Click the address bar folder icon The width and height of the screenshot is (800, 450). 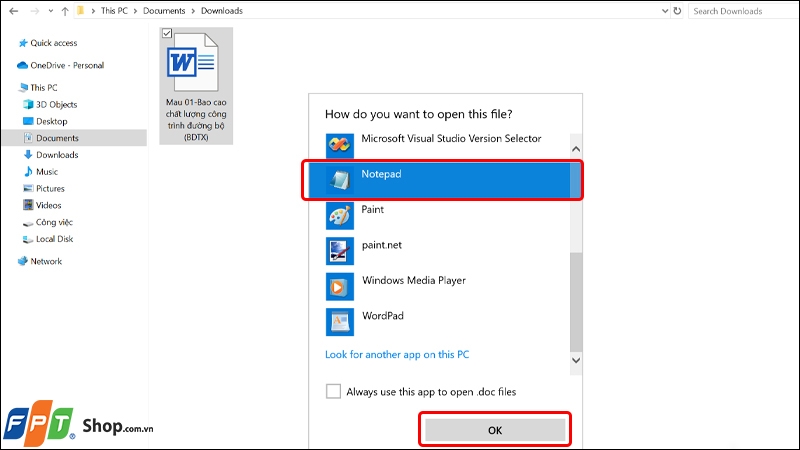tap(80, 11)
